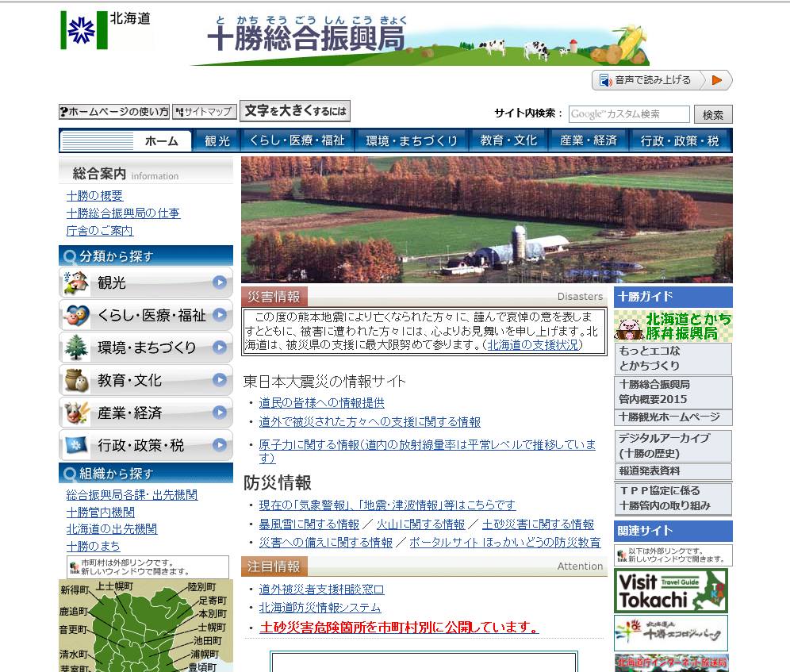Click the tree icon for 環境・まちづくり
This screenshot has height=672, width=790.
76,348
